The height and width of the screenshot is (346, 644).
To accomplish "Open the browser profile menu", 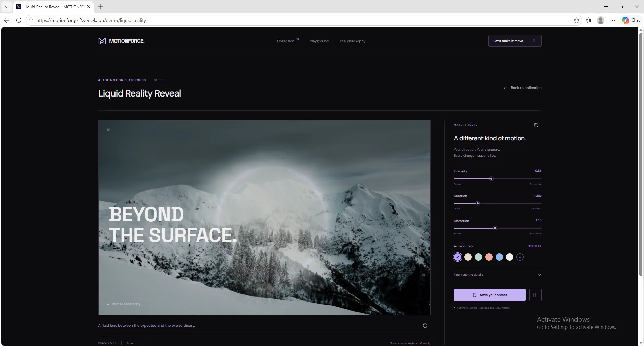I will pyautogui.click(x=601, y=20).
